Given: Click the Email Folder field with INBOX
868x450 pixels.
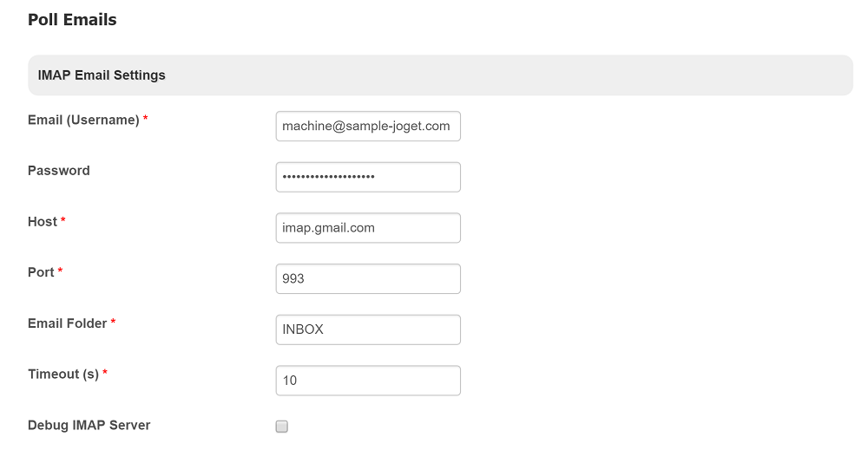Looking at the screenshot, I should [367, 329].
